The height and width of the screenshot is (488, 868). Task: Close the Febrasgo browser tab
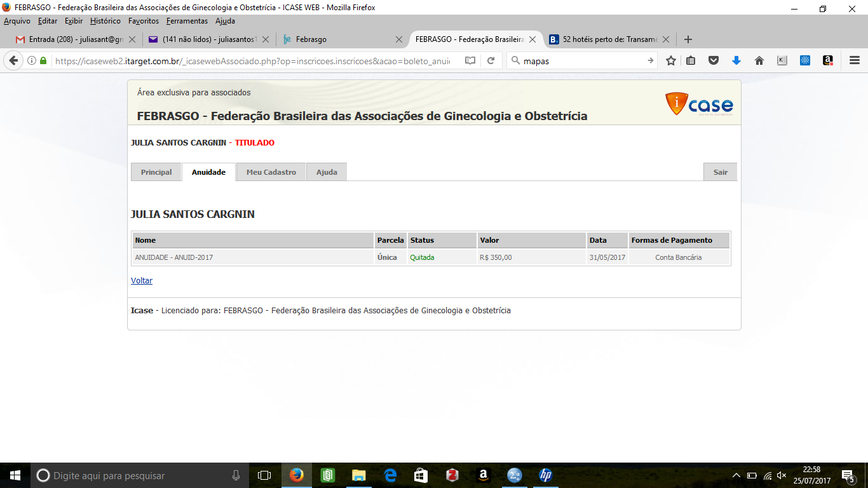tap(399, 39)
